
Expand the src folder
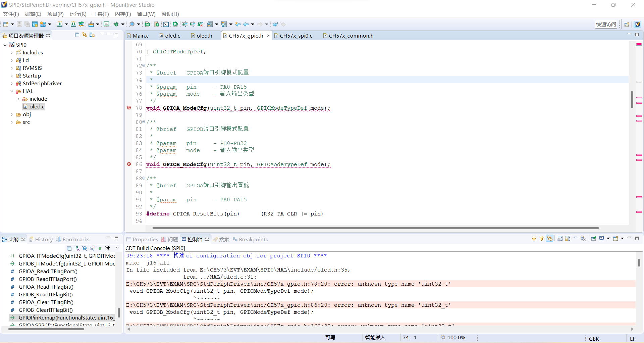[x=12, y=122]
